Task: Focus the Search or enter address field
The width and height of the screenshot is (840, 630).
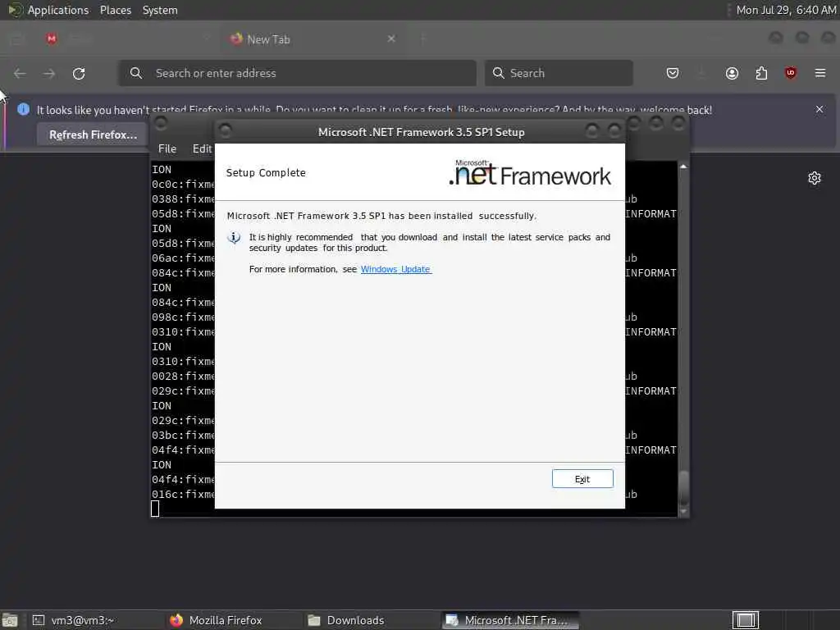Action: point(297,73)
